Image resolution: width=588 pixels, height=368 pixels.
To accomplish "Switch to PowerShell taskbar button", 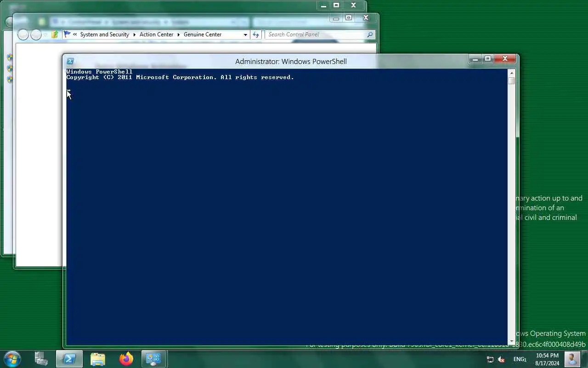I will [x=69, y=359].
